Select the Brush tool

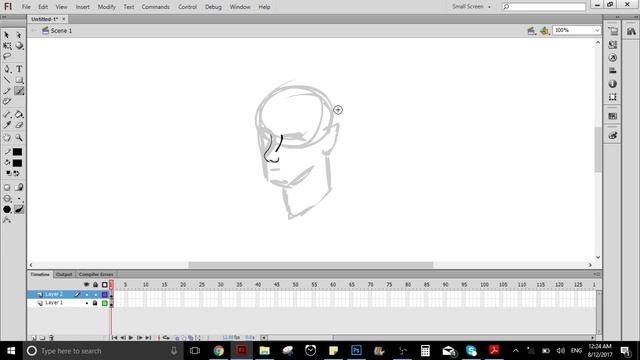[x=19, y=91]
